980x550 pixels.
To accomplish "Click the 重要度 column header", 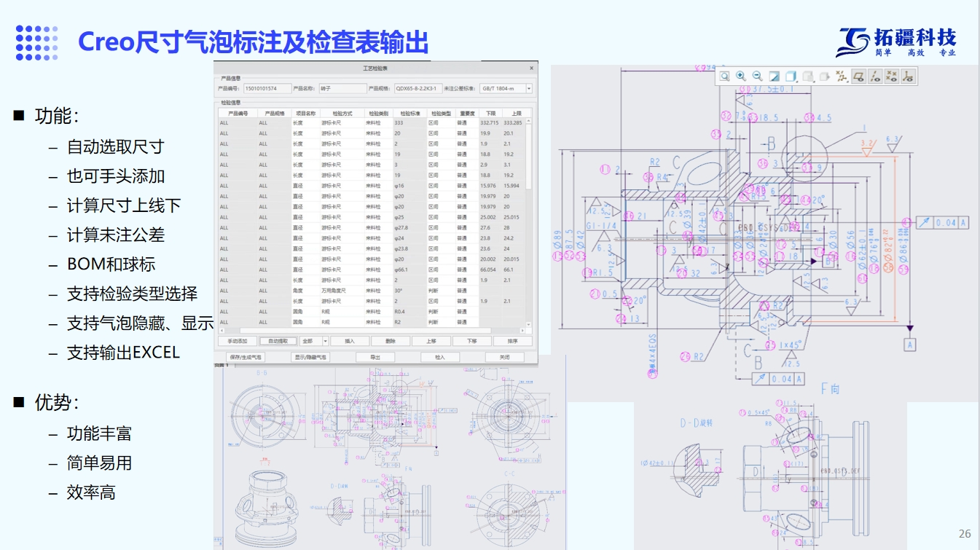I will pos(467,114).
